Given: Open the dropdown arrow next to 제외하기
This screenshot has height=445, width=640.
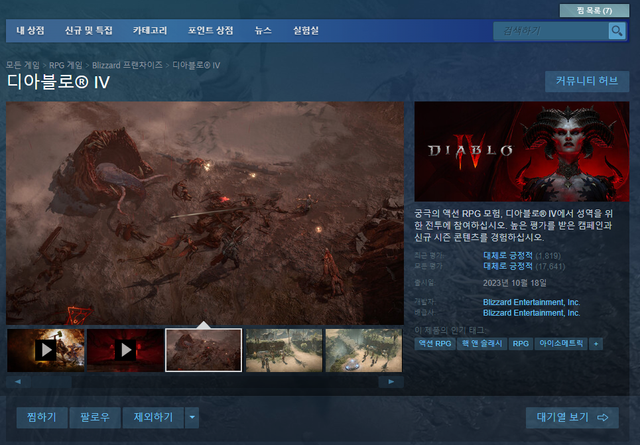Looking at the screenshot, I should click(x=192, y=417).
